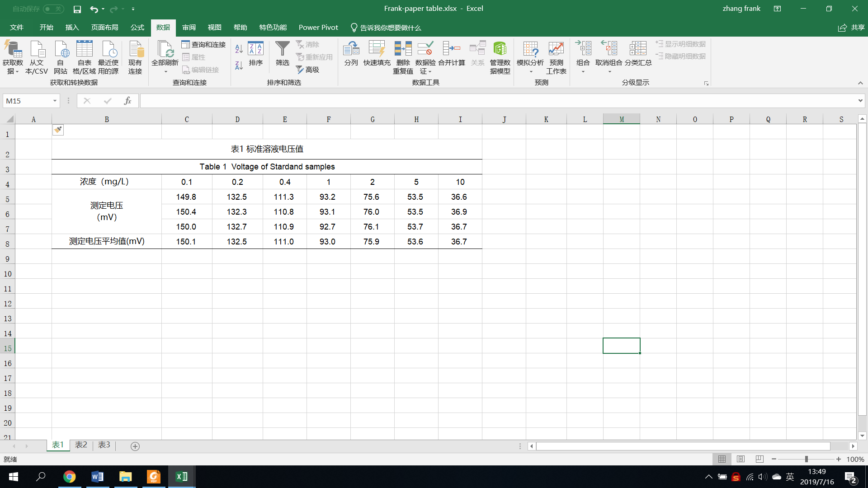Screen dimensions: 868x488
Task: Expand the Name Box dropdown
Action: (55, 101)
